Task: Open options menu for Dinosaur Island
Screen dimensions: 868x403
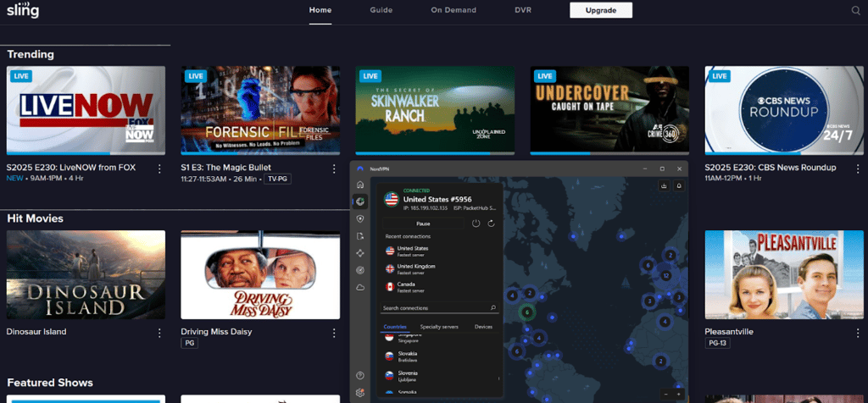Action: coord(159,333)
